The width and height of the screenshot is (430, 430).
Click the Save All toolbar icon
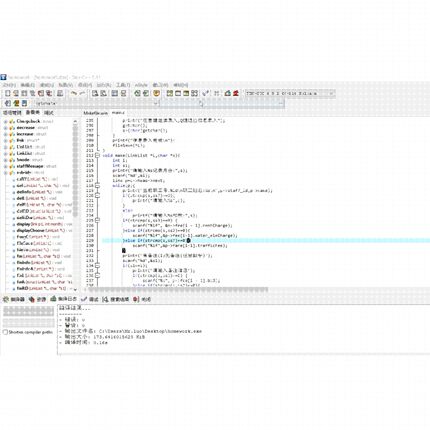point(32,93)
